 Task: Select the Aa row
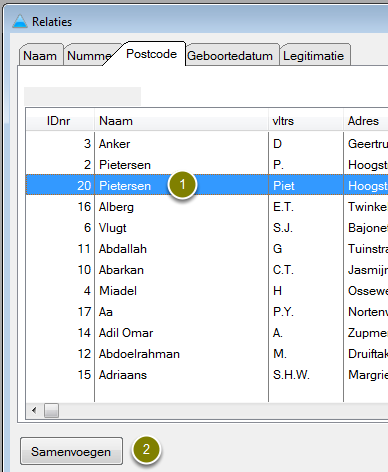coord(207,312)
